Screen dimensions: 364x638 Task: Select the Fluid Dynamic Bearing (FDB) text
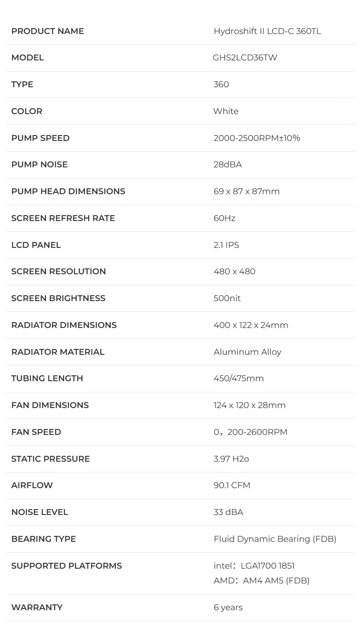275,539
